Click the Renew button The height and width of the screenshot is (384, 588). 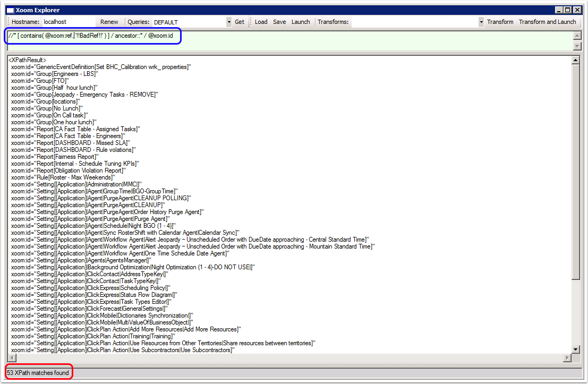point(109,22)
